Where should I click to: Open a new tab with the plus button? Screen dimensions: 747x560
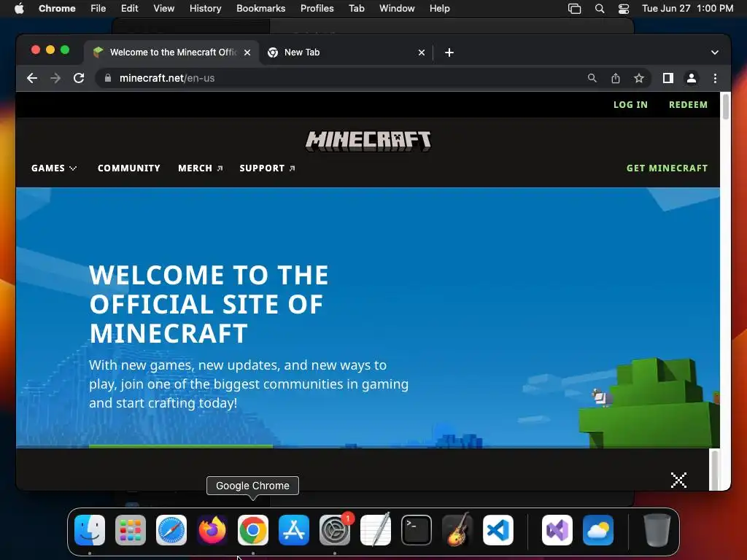coord(449,52)
